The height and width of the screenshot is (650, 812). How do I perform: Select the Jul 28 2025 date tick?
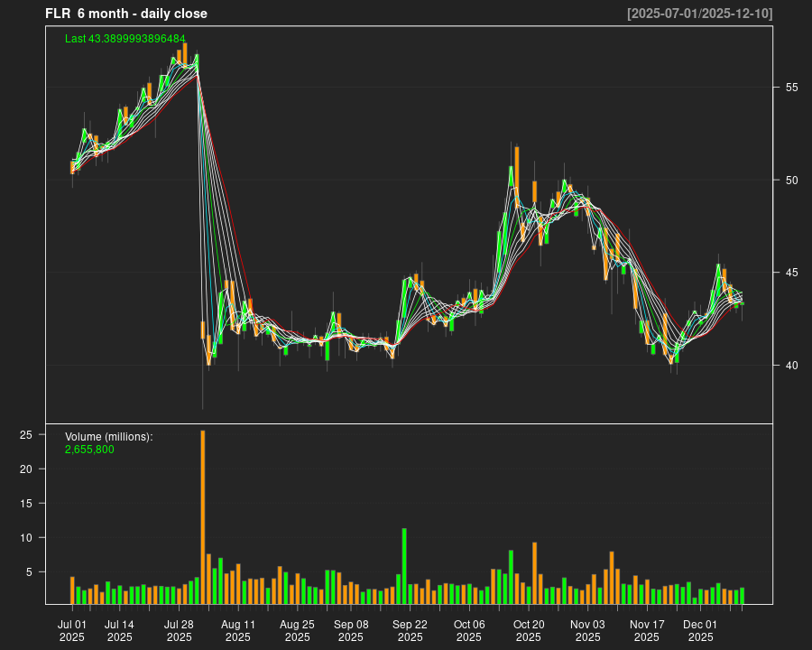pyautogui.click(x=179, y=630)
